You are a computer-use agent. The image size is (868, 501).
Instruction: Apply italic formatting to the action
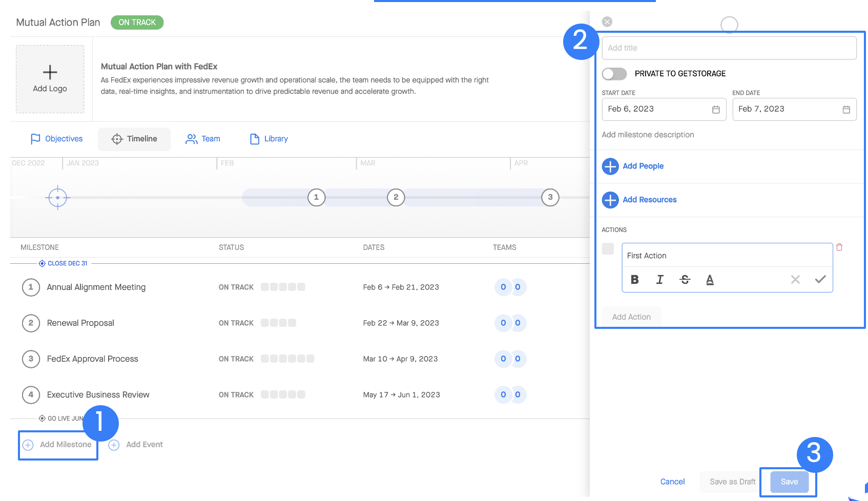coord(660,279)
